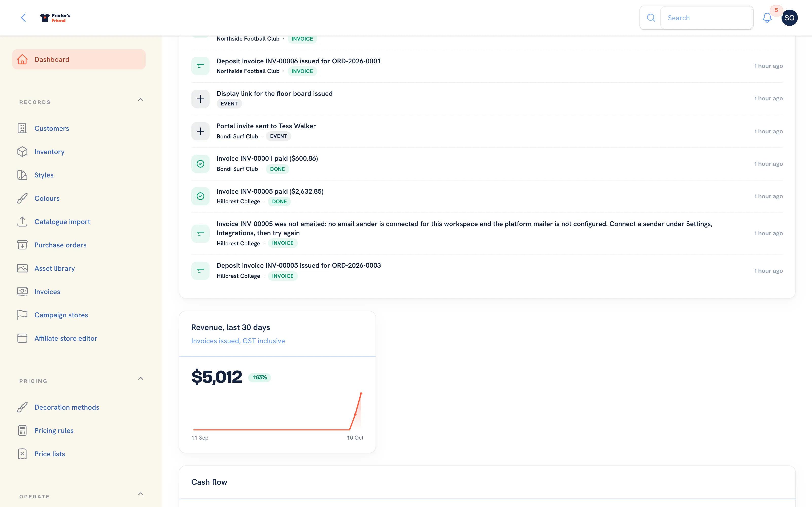Open the notifications bell icon
The height and width of the screenshot is (507, 812).
coord(767,18)
